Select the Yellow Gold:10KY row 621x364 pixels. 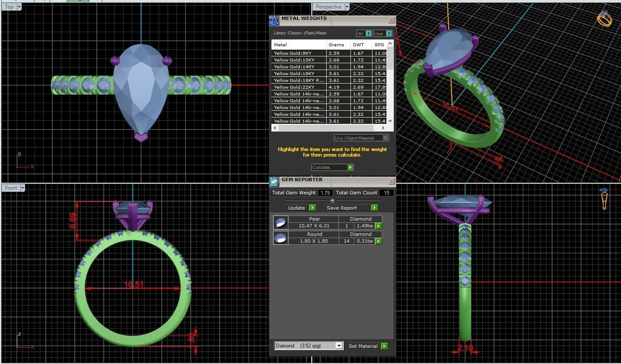click(x=329, y=60)
